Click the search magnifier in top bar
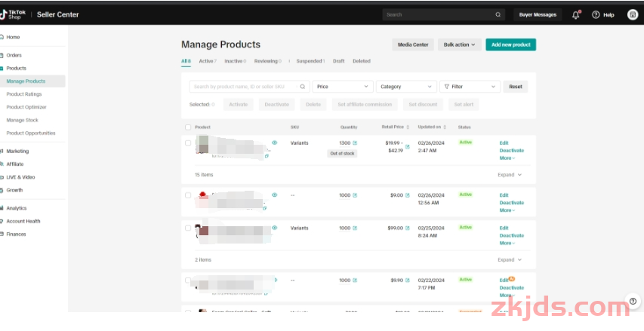Viewport: 644px width, 331px height. tap(498, 14)
